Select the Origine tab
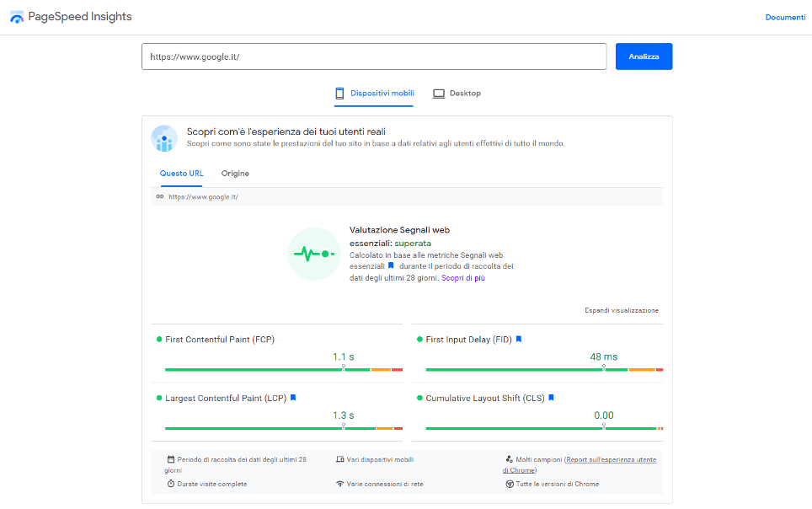The height and width of the screenshot is (509, 812). [x=235, y=173]
